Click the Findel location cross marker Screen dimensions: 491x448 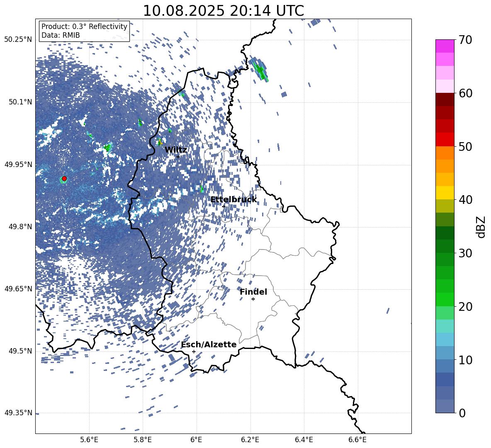pos(253,299)
